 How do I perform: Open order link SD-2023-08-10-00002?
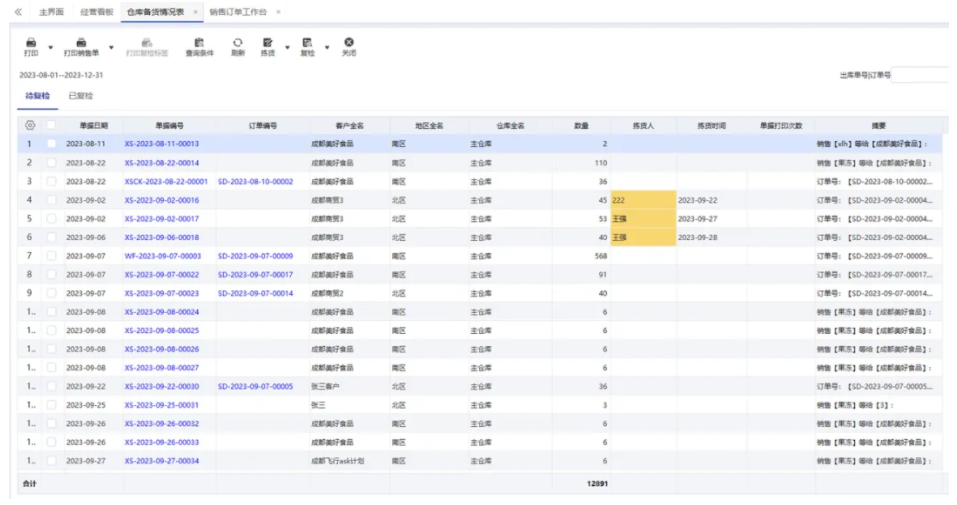pyautogui.click(x=255, y=182)
